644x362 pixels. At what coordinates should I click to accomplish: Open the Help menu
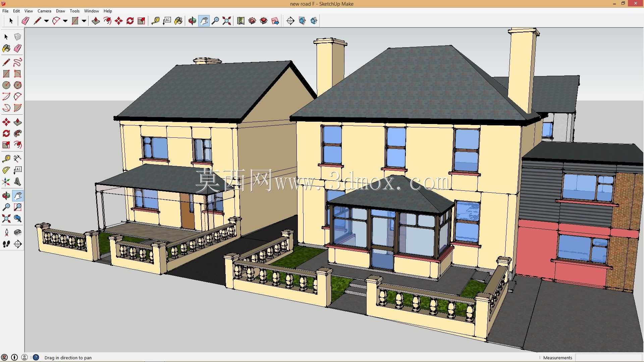click(x=108, y=11)
